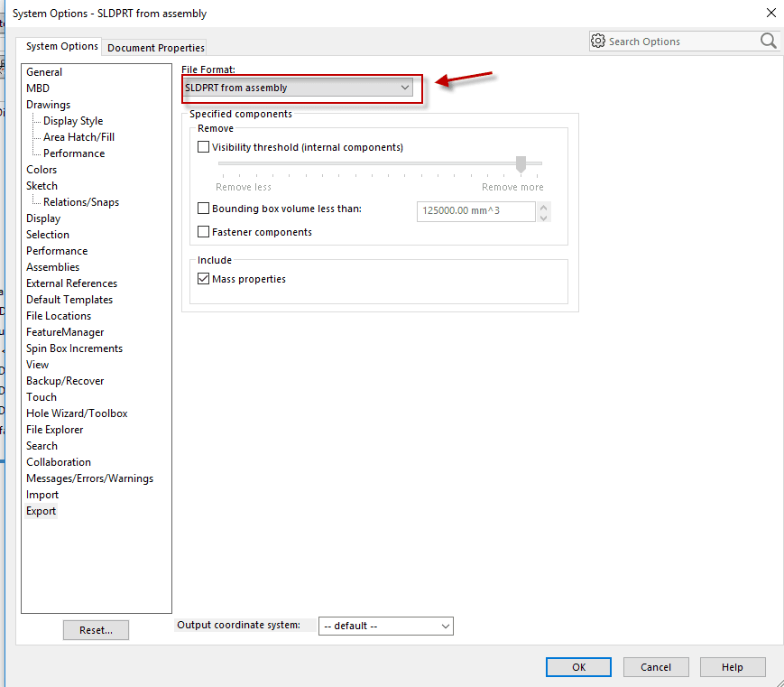Click the bounding box volume value field

pos(476,211)
